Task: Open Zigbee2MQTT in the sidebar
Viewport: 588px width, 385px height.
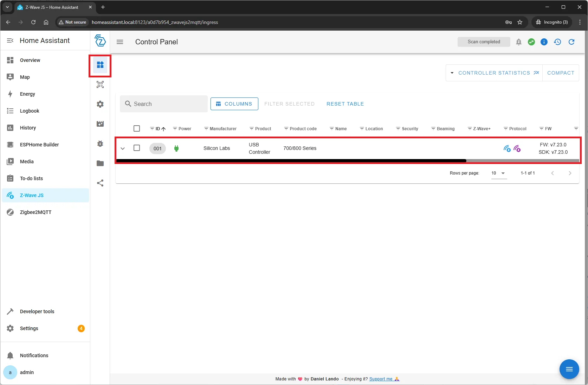Action: point(35,212)
